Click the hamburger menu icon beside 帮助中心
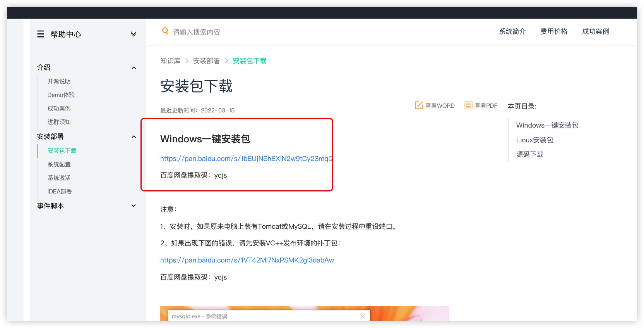 coord(40,34)
